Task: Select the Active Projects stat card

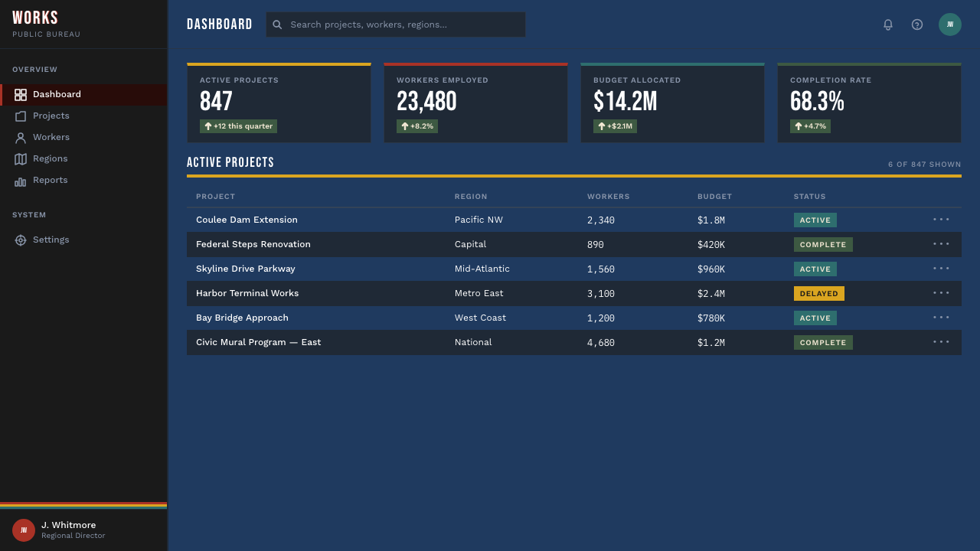Action: [279, 103]
